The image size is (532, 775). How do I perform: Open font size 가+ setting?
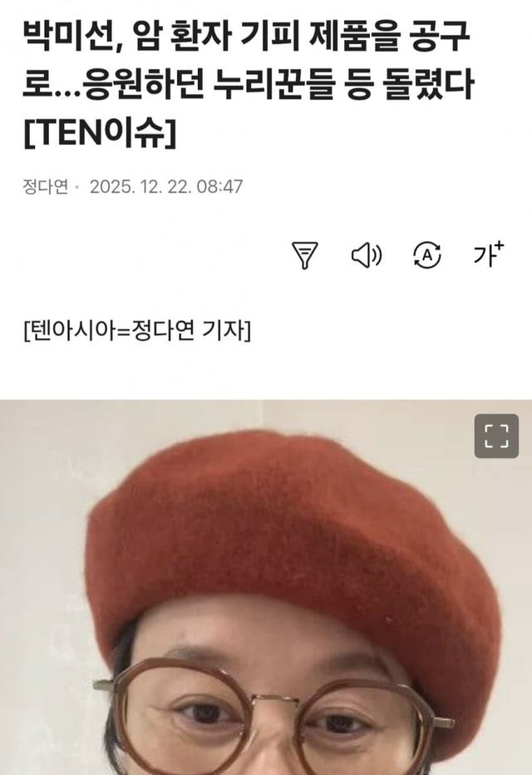(x=489, y=254)
